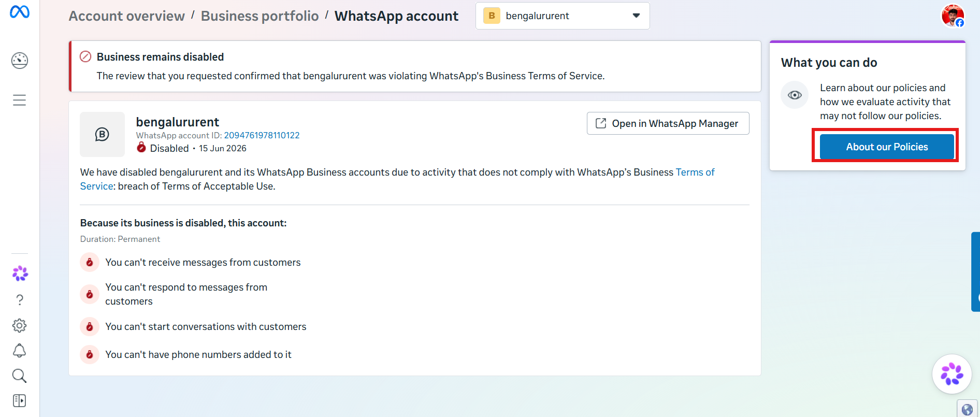Go to Account overview breadcrumb
Viewport: 980px width, 417px height.
click(127, 16)
